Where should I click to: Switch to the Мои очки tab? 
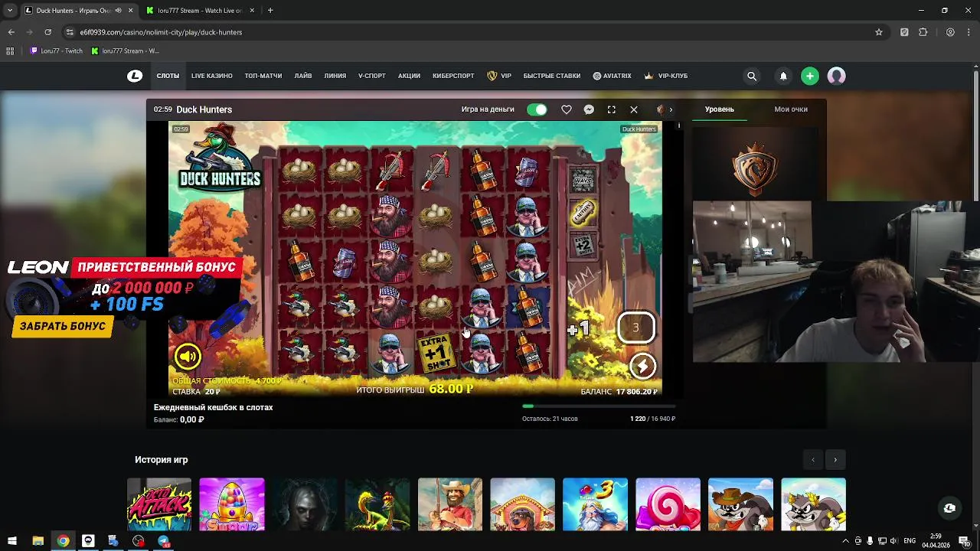(791, 109)
